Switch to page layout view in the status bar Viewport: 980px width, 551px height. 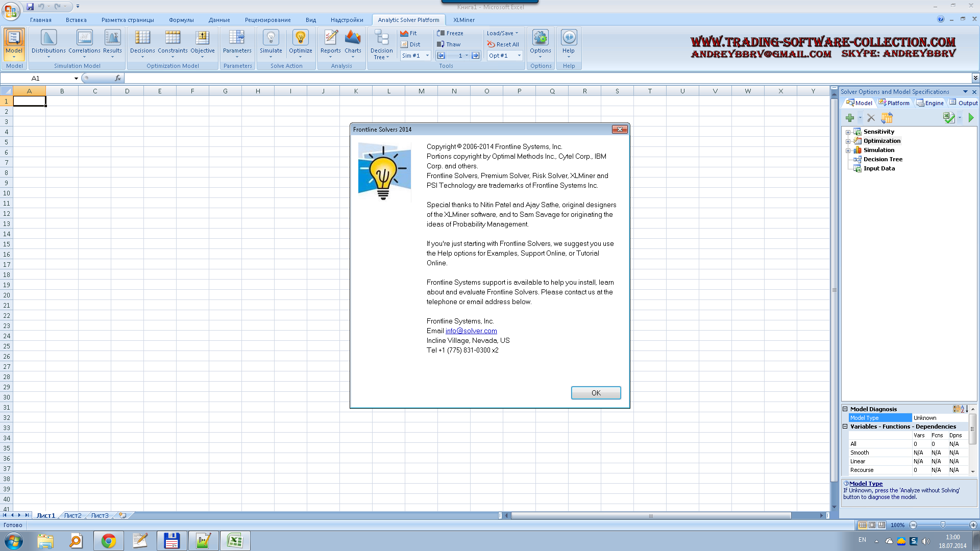(x=872, y=525)
